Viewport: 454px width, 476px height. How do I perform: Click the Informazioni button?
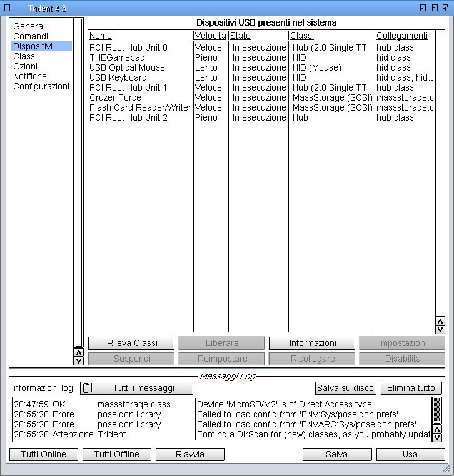point(312,343)
